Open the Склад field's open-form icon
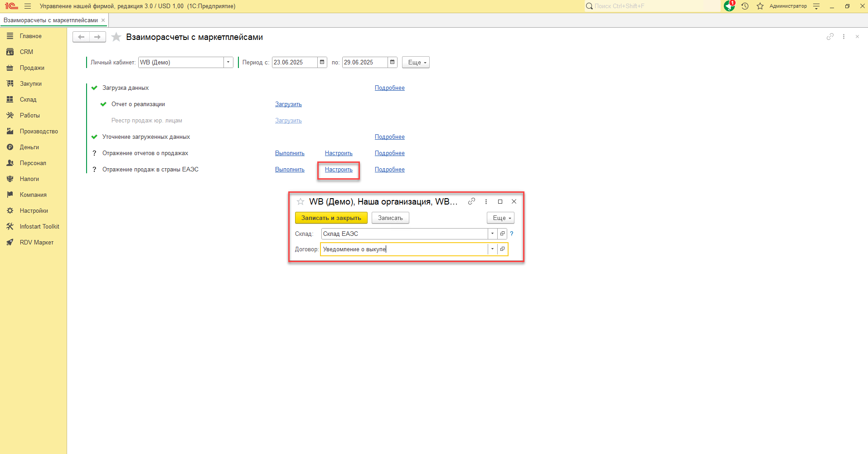The height and width of the screenshot is (454, 868). 502,234
